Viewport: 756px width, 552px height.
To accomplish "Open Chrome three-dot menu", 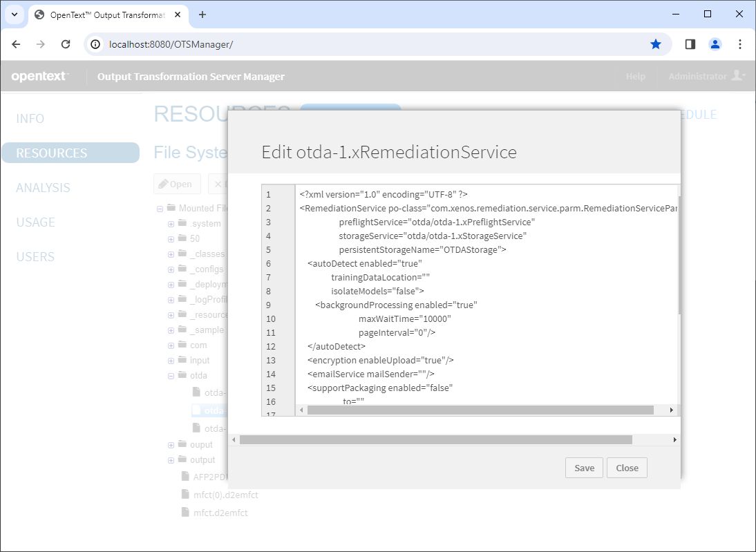I will (x=740, y=44).
